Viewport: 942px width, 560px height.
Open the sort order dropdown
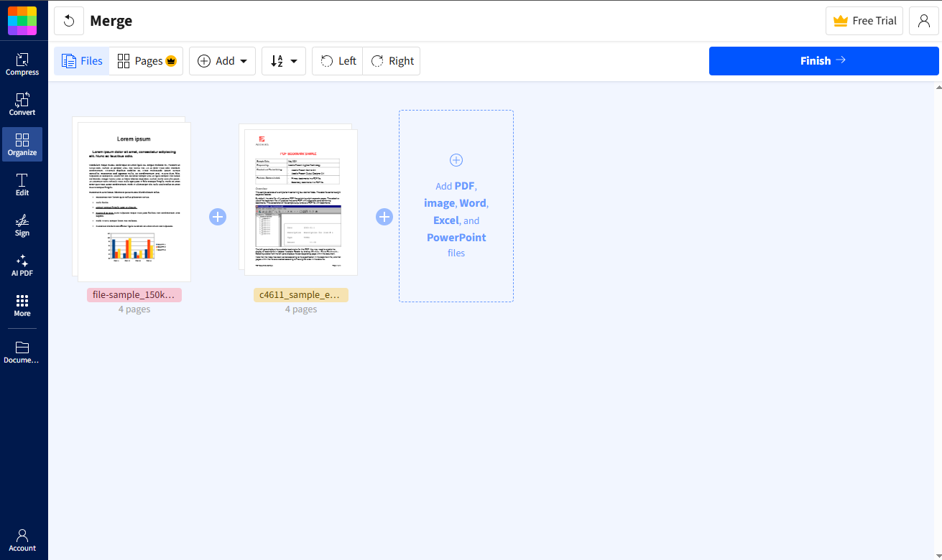pos(283,60)
